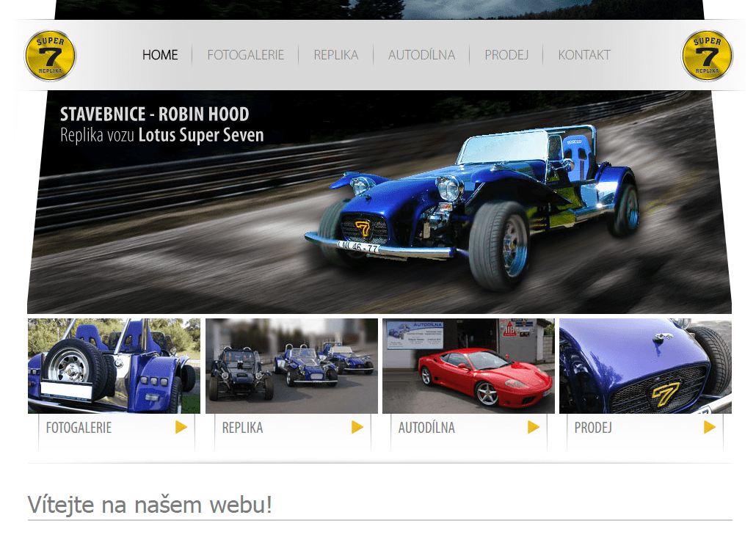The image size is (756, 537).
Task: Click the blue hood with 7 badge thumbnail
Action: tap(646, 366)
